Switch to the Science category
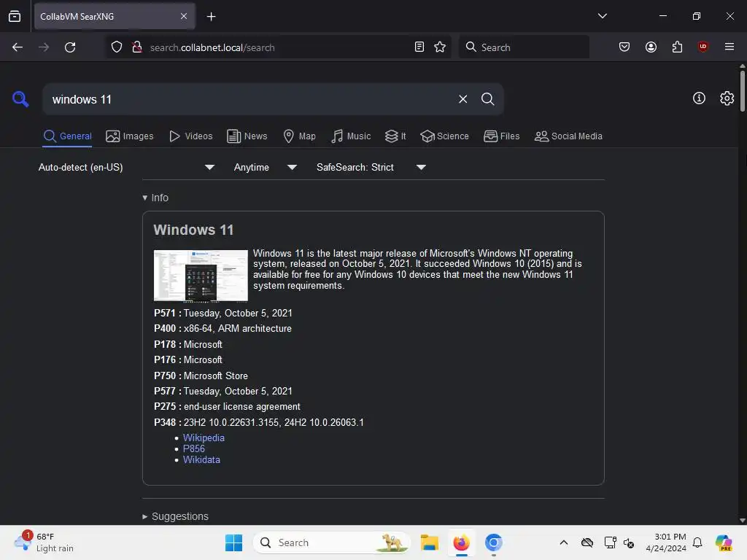The width and height of the screenshot is (747, 560). click(444, 136)
